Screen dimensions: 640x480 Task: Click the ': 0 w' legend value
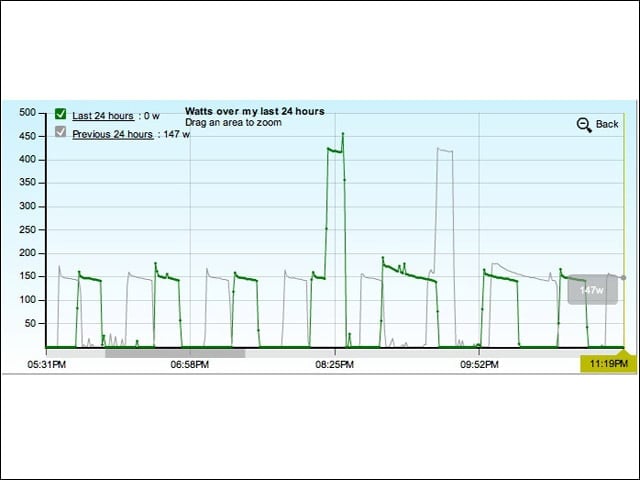pyautogui.click(x=149, y=116)
